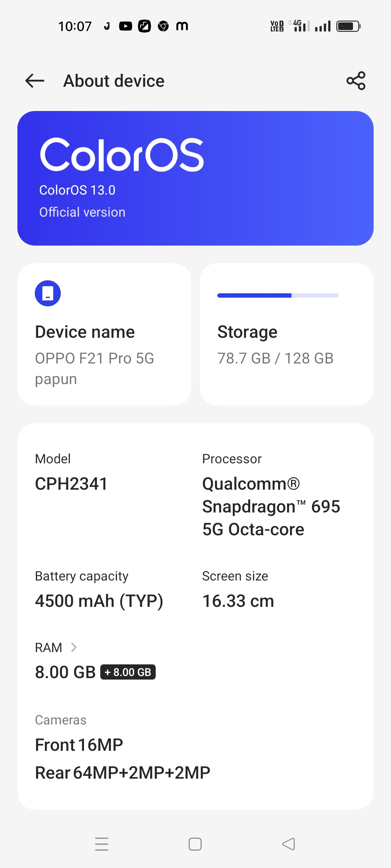This screenshot has height=868, width=391.
Task: Tap the Rear 64MP+2MP+2MP camera text
Action: point(123,773)
